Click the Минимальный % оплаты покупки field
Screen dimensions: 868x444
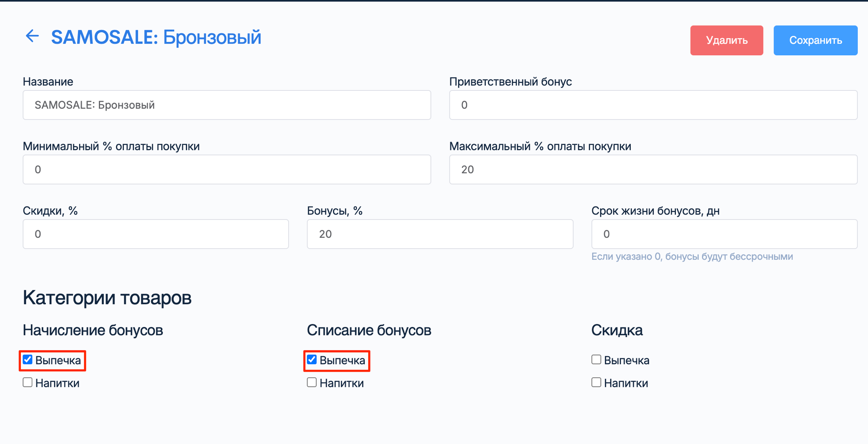tap(227, 169)
